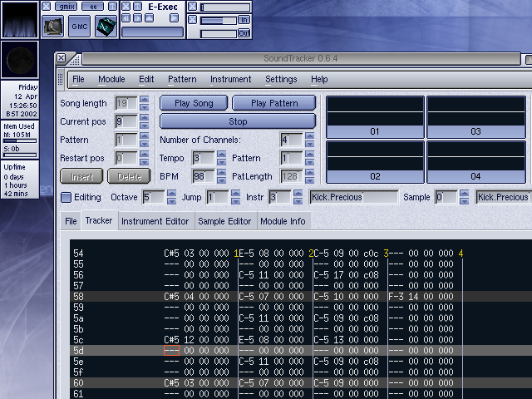532x399 pixels.
Task: Click the In button in mixer epplet
Action: pyautogui.click(x=244, y=20)
